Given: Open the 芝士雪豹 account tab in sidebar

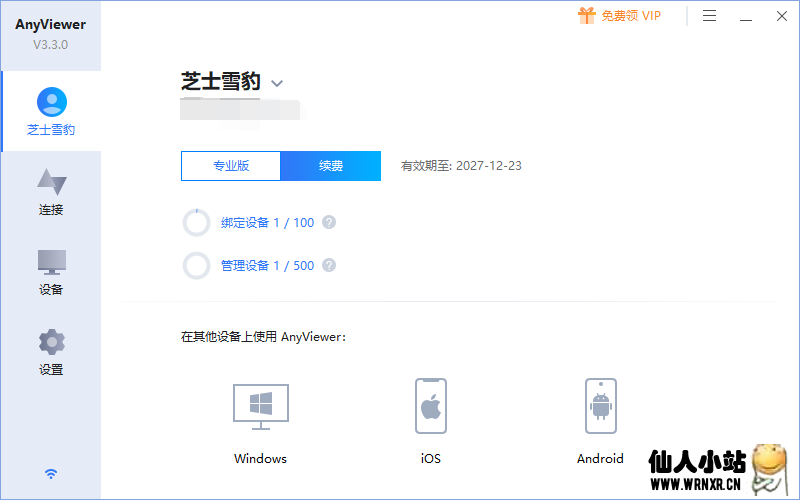Looking at the screenshot, I should click(51, 111).
